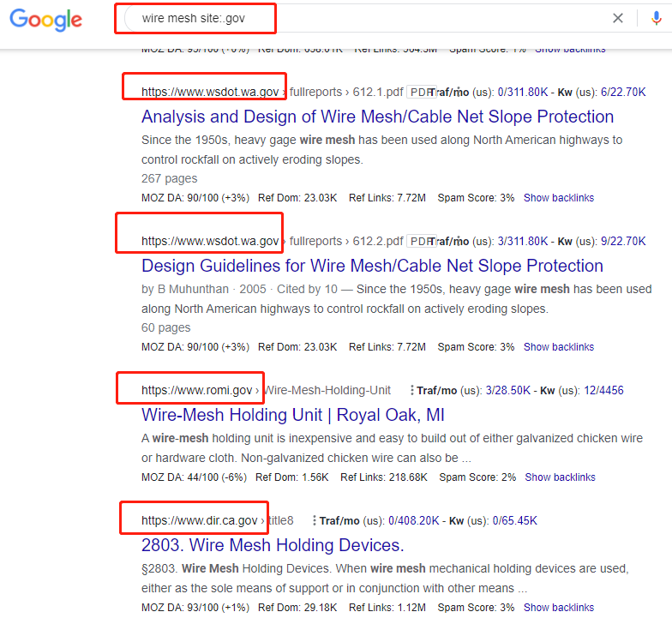The width and height of the screenshot is (672, 630).
Task: Click 'MOZ DA: 44/100 (-6%)' text
Action: (x=194, y=477)
